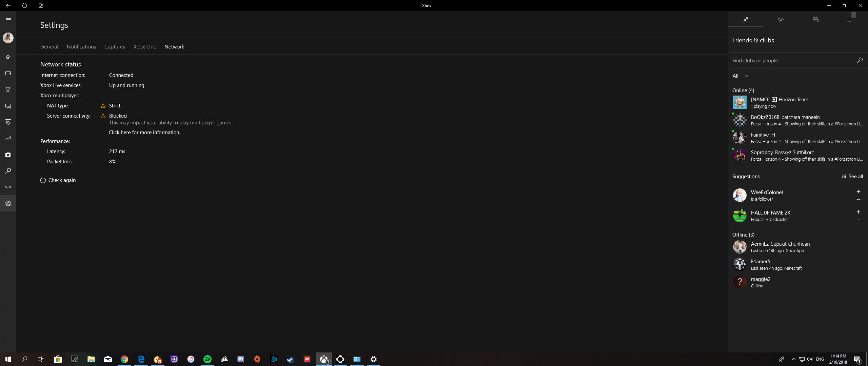
Task: Open Spotify from the taskbar
Action: click(208, 359)
